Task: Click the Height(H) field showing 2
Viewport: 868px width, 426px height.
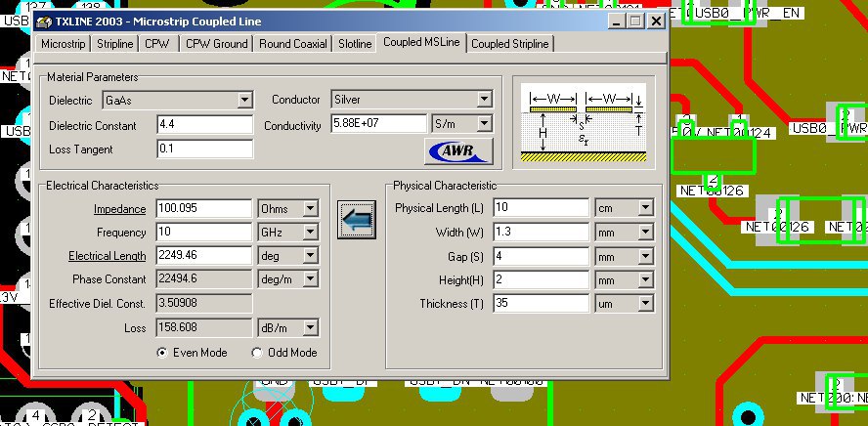Action: coord(541,280)
